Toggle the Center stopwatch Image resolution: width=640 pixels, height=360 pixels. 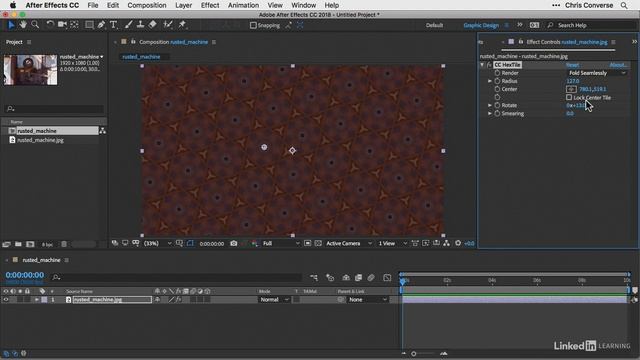[x=497, y=89]
